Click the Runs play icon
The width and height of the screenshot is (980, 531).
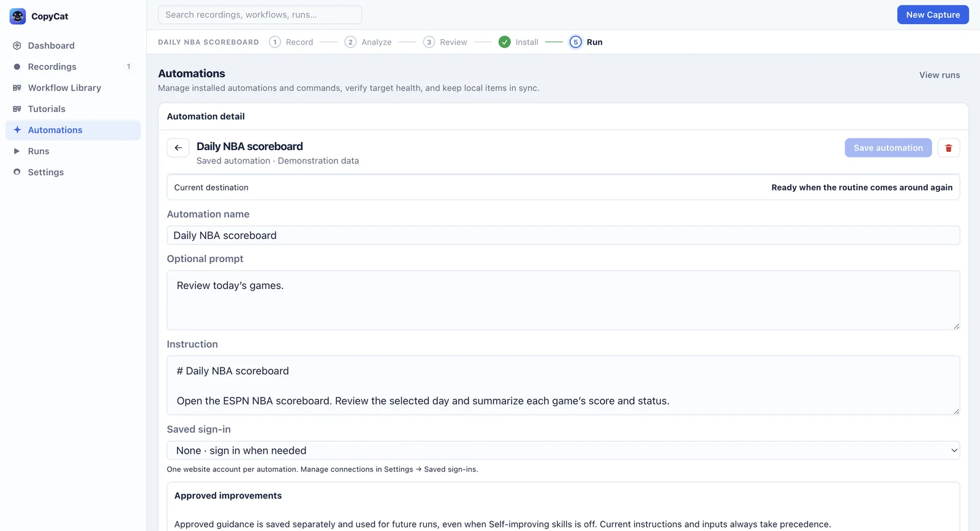pyautogui.click(x=17, y=151)
